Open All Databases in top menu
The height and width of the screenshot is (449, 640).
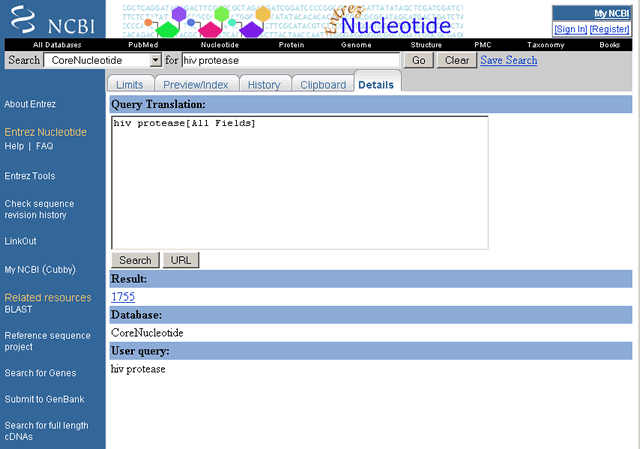point(57,45)
